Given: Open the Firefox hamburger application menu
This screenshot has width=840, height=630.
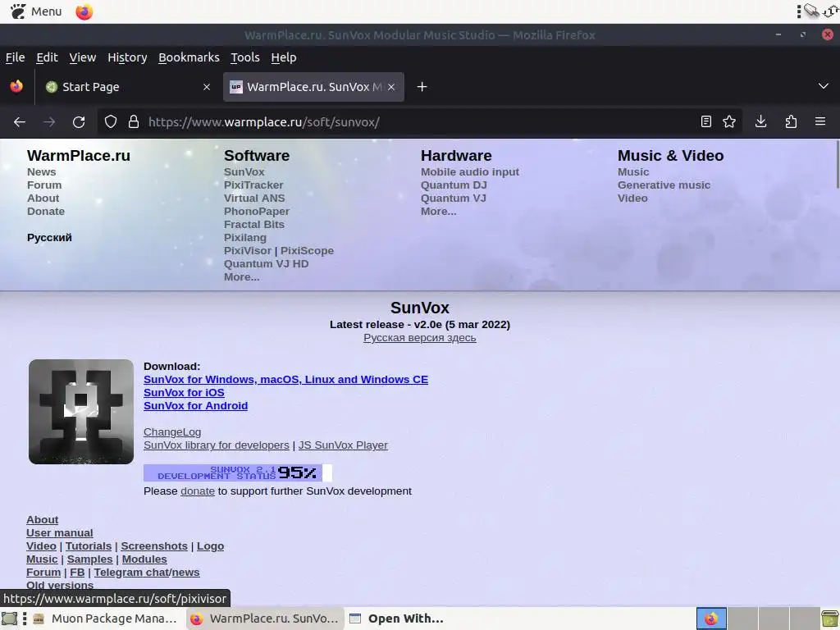Looking at the screenshot, I should pos(820,121).
